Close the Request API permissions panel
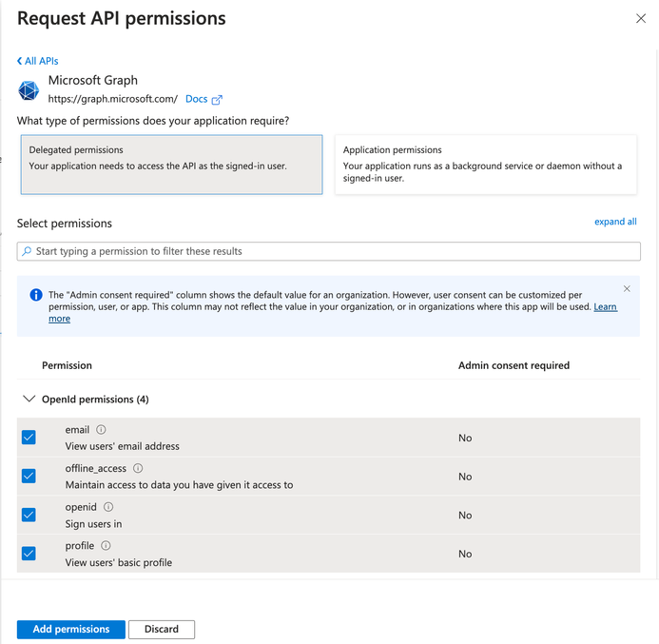659x644 pixels. click(x=641, y=18)
